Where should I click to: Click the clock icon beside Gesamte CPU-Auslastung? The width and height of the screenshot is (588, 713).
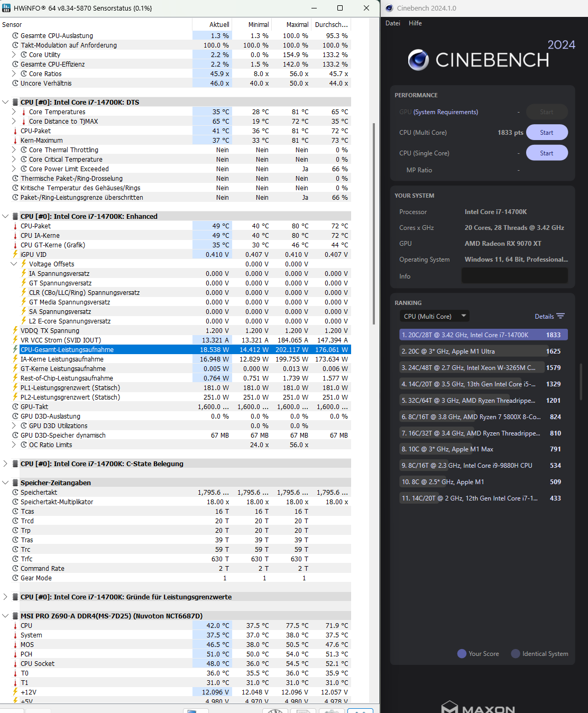(15, 35)
